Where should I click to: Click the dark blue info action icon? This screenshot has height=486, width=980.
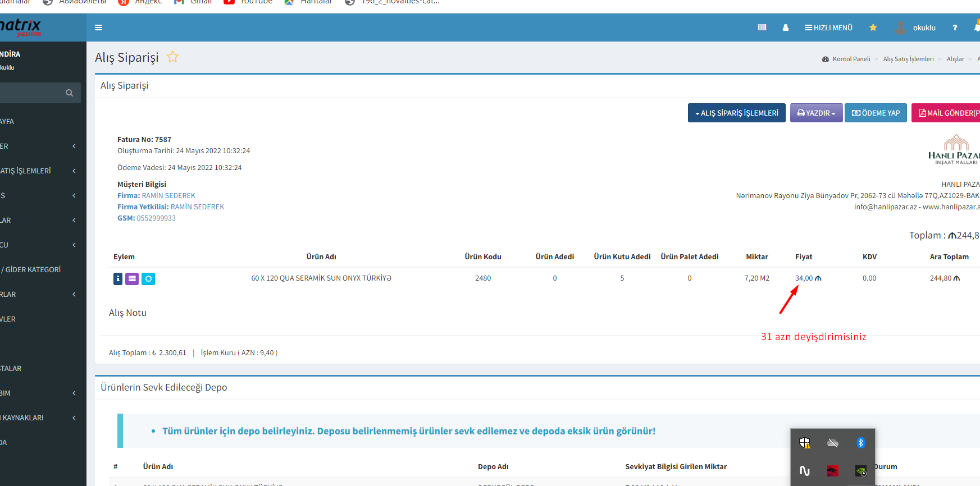point(118,279)
